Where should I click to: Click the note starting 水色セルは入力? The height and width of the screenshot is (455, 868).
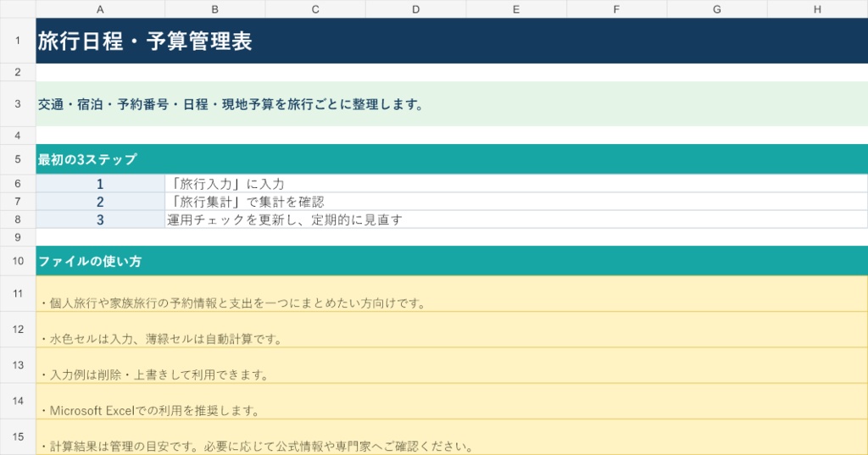[x=452, y=330]
